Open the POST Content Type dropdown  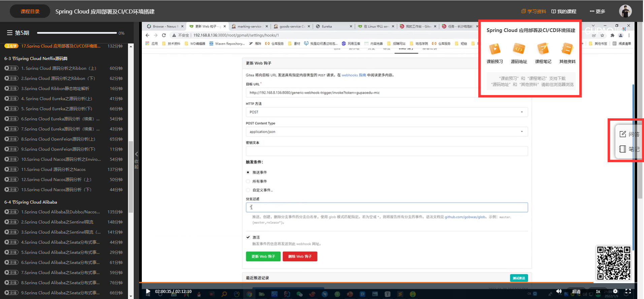pos(387,131)
